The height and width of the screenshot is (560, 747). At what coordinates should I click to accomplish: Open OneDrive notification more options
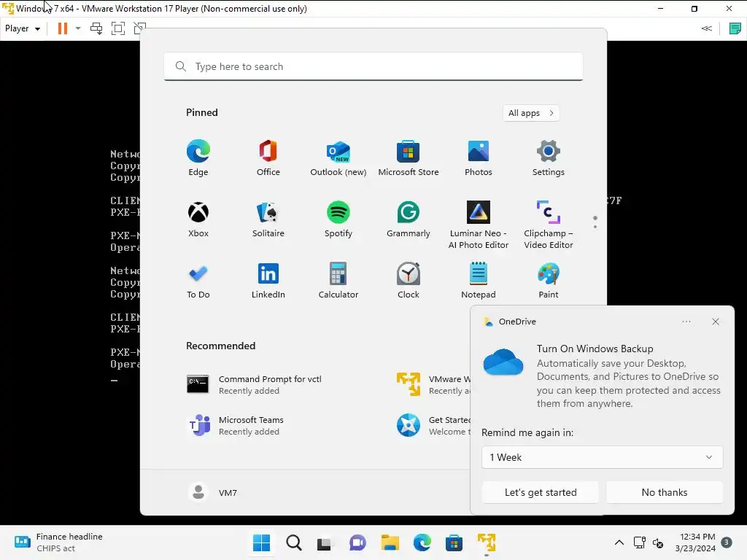pos(686,322)
